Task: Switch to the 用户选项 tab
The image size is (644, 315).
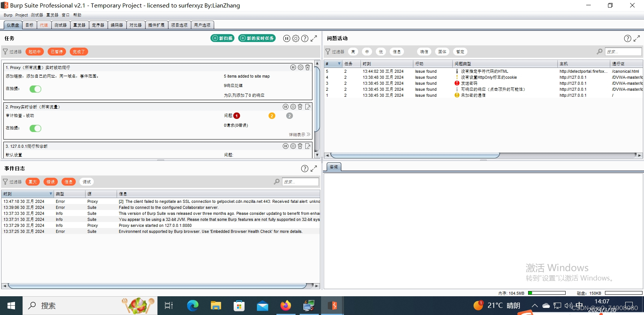Action: tap(202, 25)
